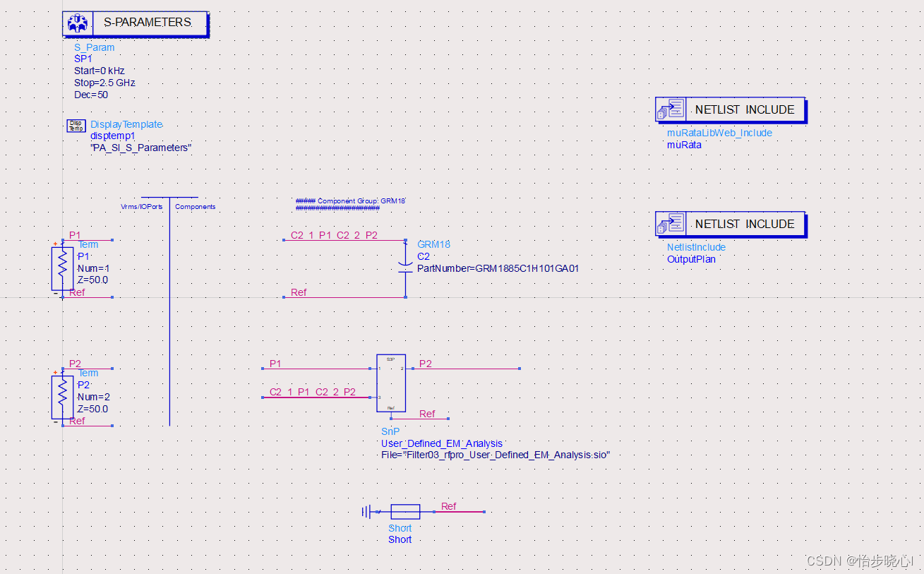
Task: Click the OutputPlan instance name
Action: 691,259
